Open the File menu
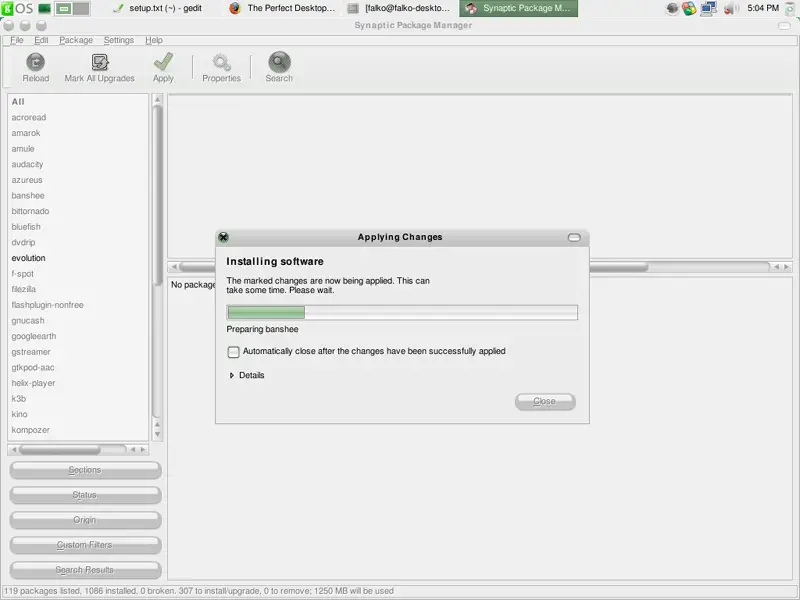This screenshot has width=800, height=600. [17, 40]
